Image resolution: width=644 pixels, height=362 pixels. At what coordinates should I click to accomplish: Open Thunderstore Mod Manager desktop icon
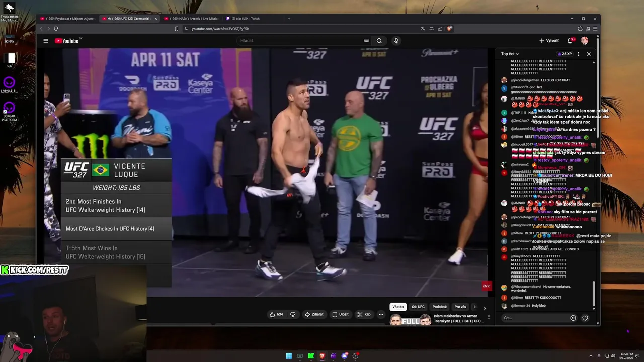(x=9, y=13)
